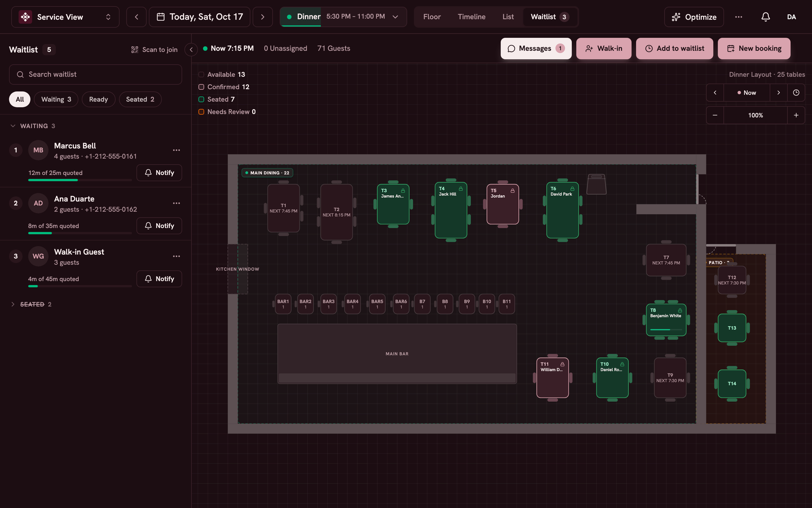Click the Search waitlist field
812x508 pixels.
tap(96, 75)
